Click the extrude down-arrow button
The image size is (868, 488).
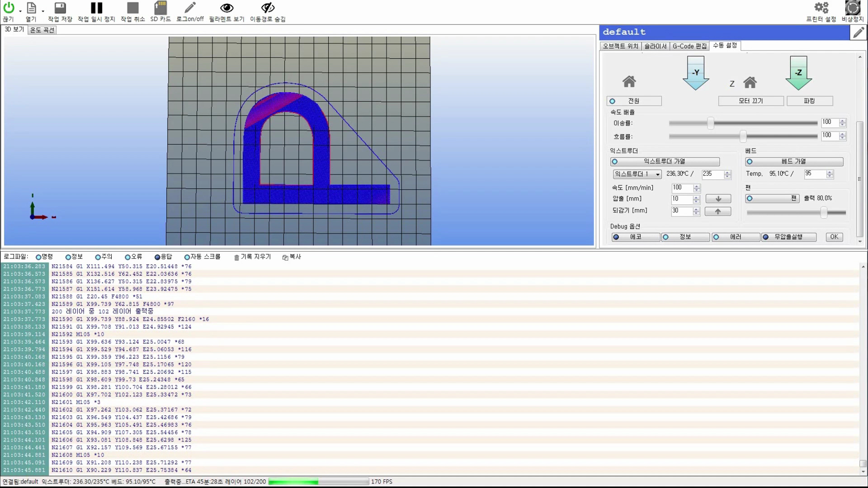coord(718,199)
